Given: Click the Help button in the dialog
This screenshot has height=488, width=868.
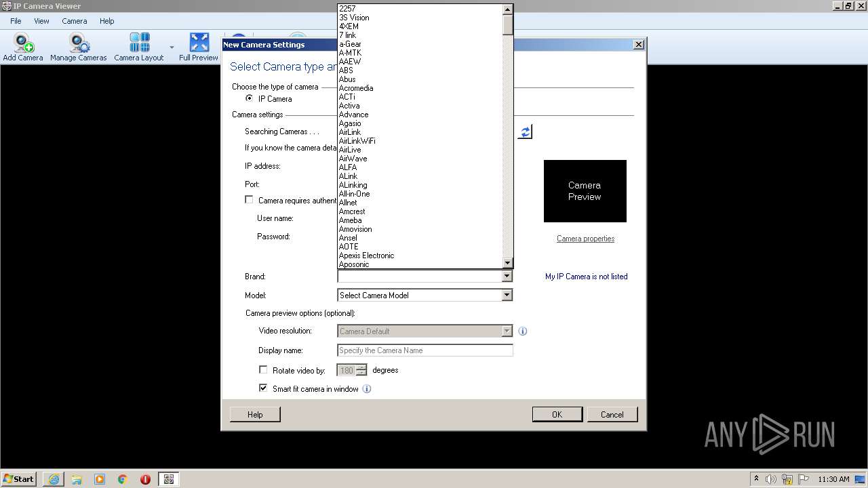Looking at the screenshot, I should pos(255,414).
